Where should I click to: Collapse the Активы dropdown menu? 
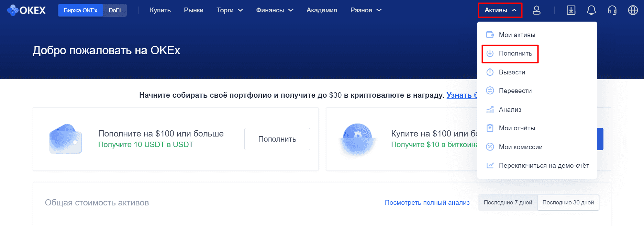click(500, 10)
